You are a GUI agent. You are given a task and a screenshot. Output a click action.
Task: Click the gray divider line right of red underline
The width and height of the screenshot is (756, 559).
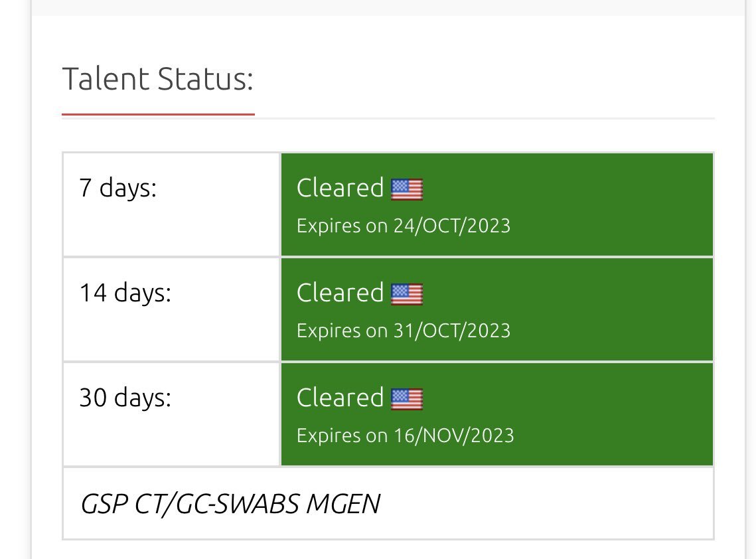click(485, 118)
